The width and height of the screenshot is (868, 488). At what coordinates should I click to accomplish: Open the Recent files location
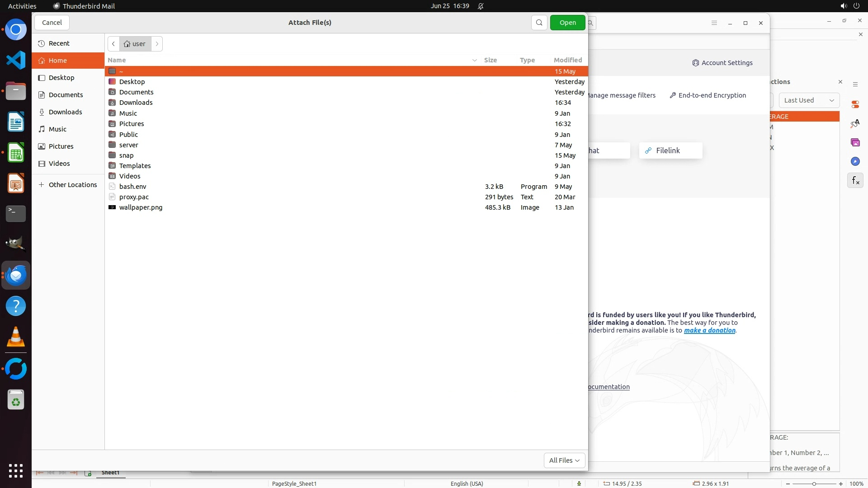(x=59, y=43)
